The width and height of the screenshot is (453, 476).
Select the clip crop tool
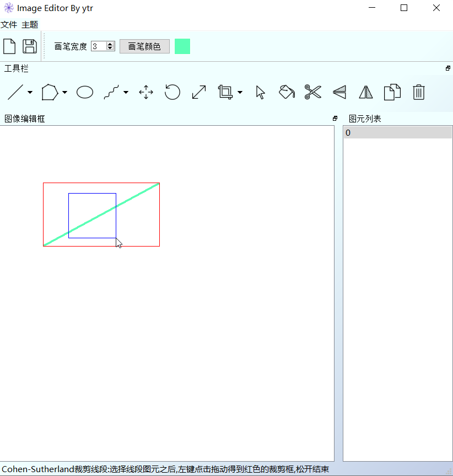(225, 92)
